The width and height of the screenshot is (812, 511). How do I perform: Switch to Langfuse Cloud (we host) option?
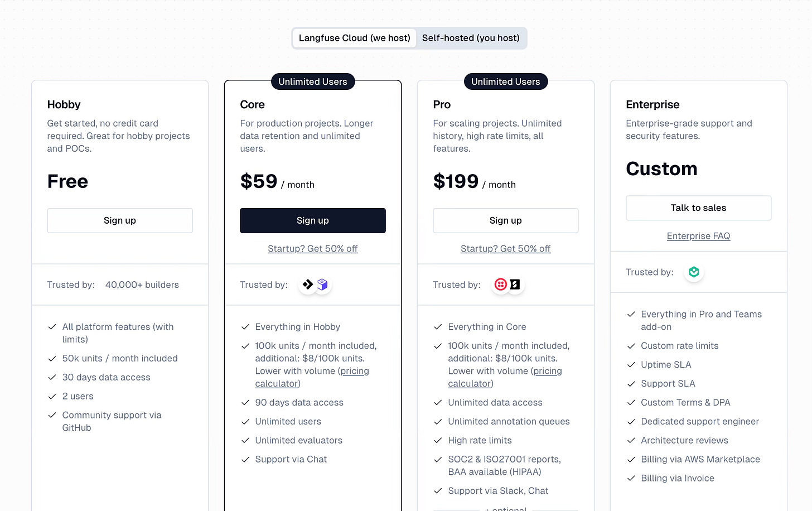(x=355, y=38)
